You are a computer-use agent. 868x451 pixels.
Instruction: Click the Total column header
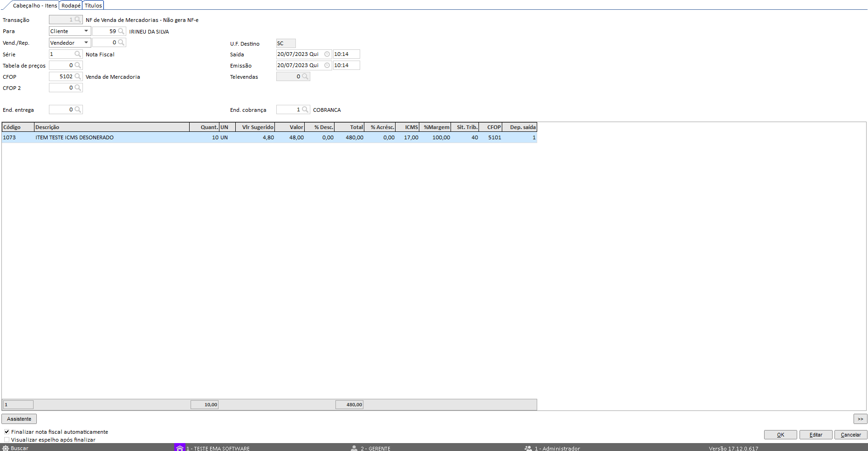pyautogui.click(x=349, y=127)
